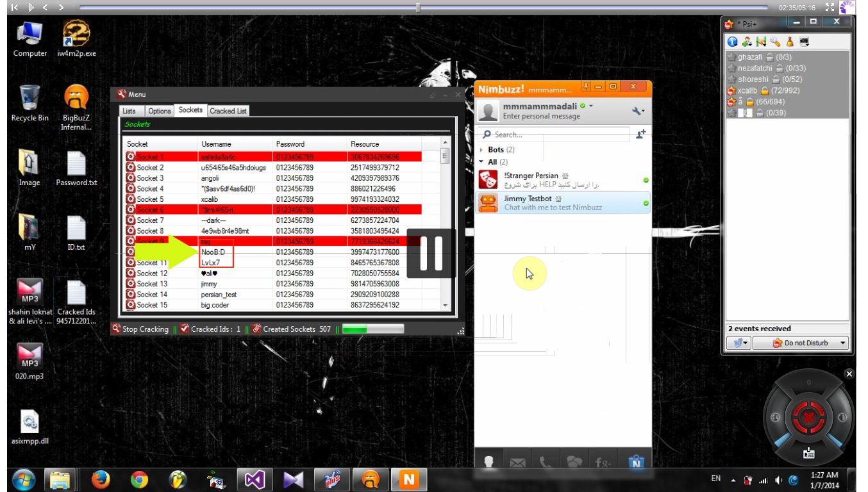The width and height of the screenshot is (868, 492).
Task: Click the sockets list scrollbar down arrow
Action: [x=446, y=306]
